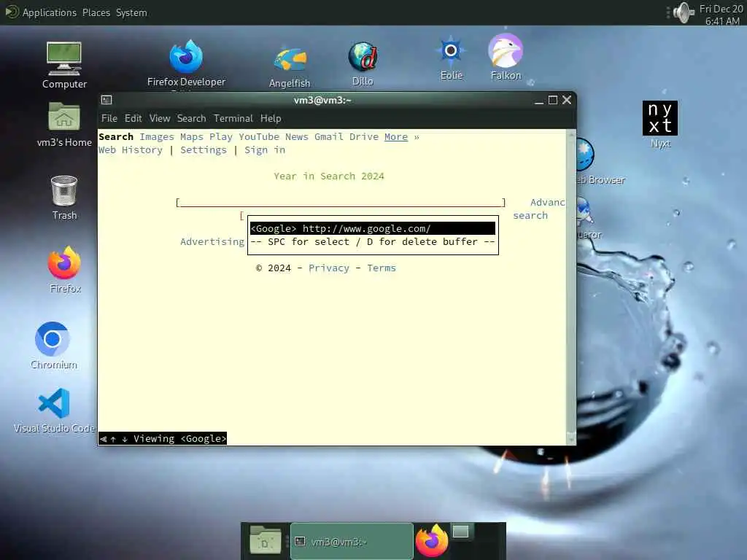Screen dimensions: 747x560
Task: Open the terminal View menu
Action: (160, 118)
